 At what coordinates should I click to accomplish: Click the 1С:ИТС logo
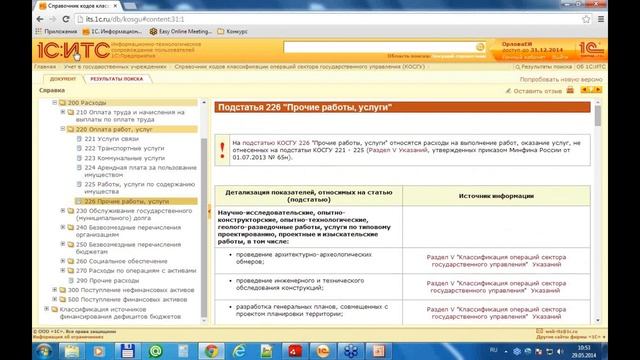(73, 51)
